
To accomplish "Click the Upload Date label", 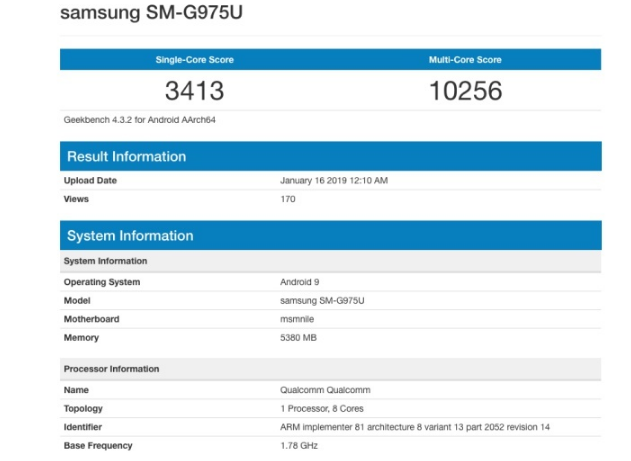I will (x=90, y=181).
